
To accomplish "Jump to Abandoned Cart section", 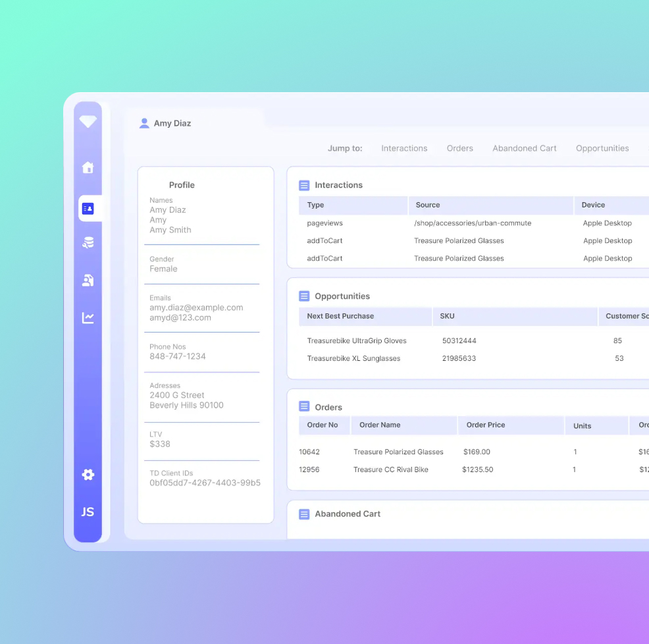I will [524, 148].
